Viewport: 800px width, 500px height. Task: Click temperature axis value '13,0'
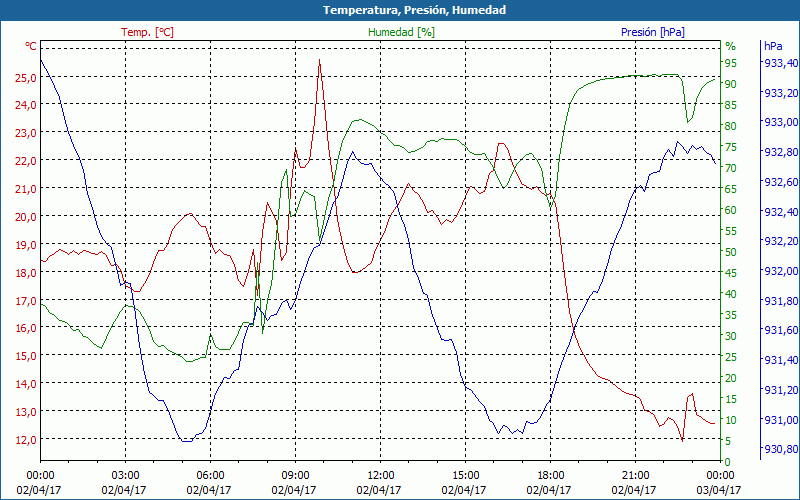[26, 412]
